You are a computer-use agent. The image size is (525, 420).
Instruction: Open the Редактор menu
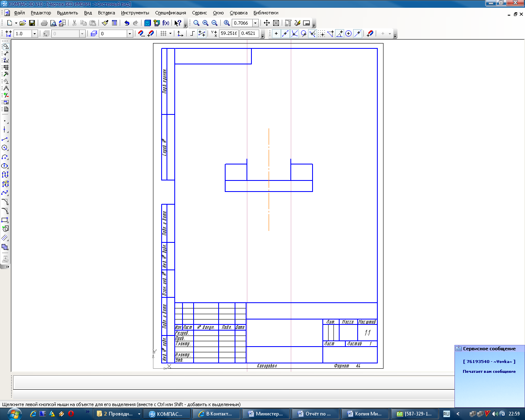41,13
